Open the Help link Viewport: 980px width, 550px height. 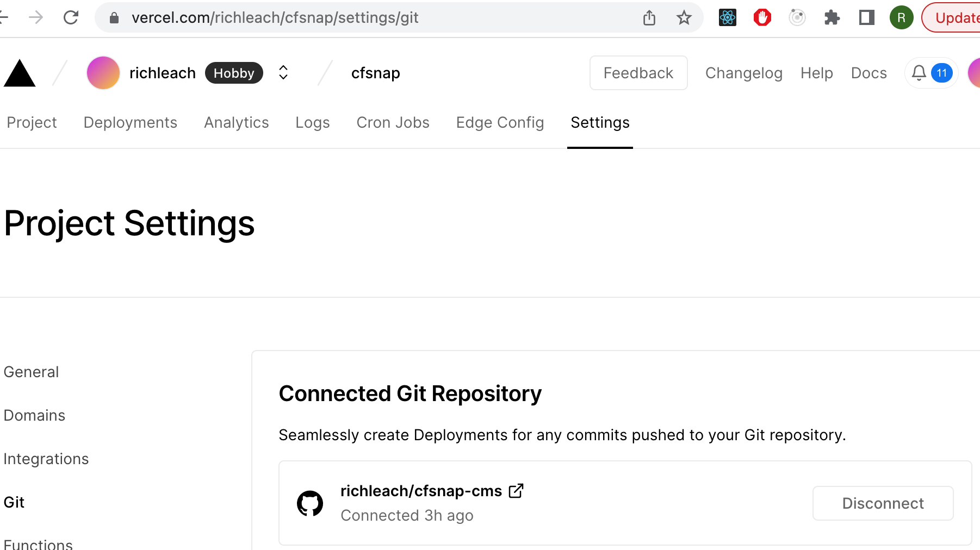pyautogui.click(x=816, y=73)
